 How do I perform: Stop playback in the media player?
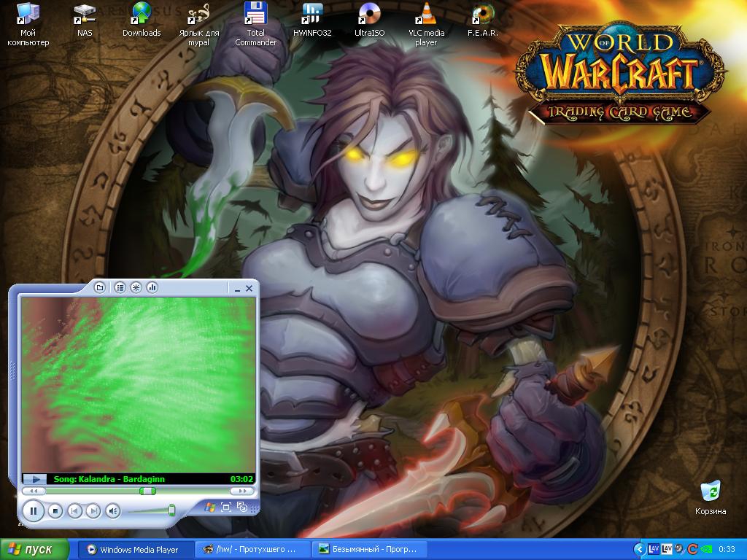pos(55,511)
